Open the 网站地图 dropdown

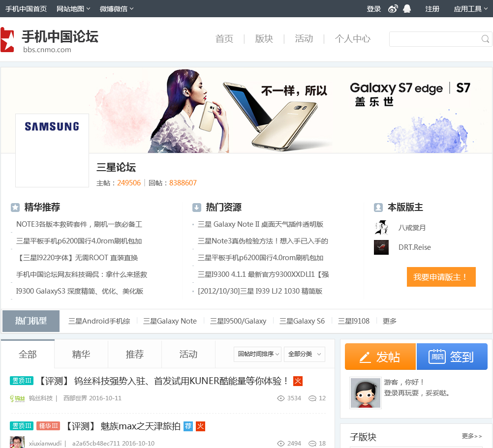click(73, 9)
